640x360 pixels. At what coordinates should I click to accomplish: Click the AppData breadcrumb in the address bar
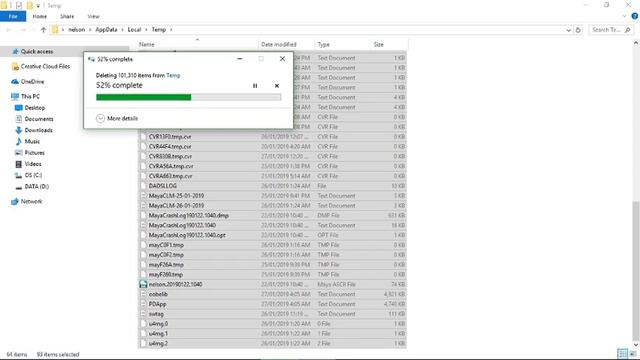coord(106,30)
